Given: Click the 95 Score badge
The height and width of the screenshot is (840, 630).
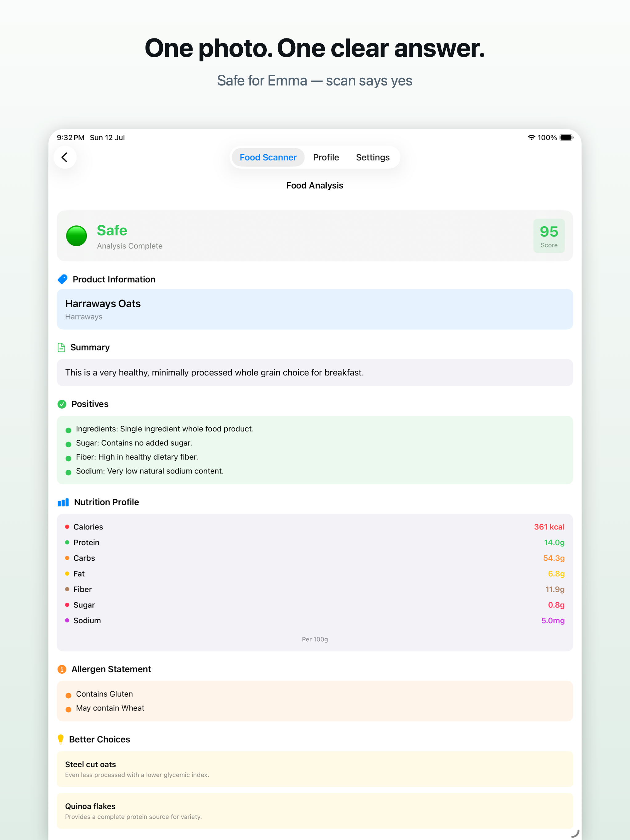Looking at the screenshot, I should tap(549, 236).
